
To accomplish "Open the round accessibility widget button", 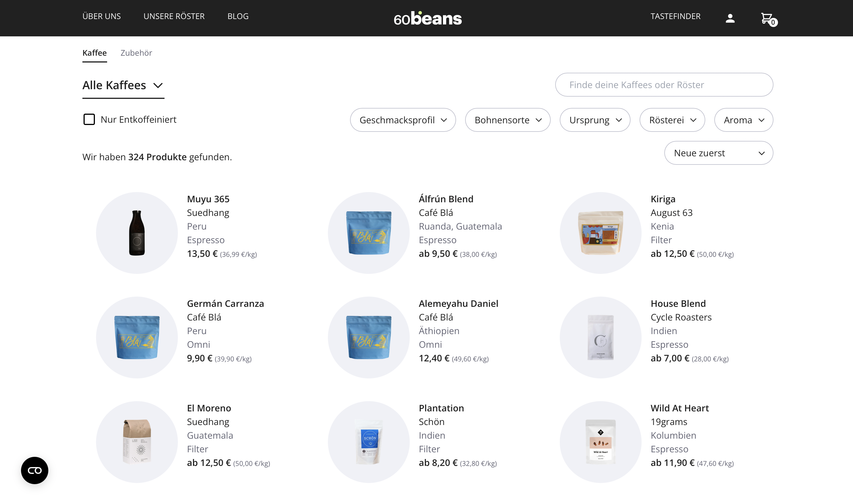I will point(35,470).
